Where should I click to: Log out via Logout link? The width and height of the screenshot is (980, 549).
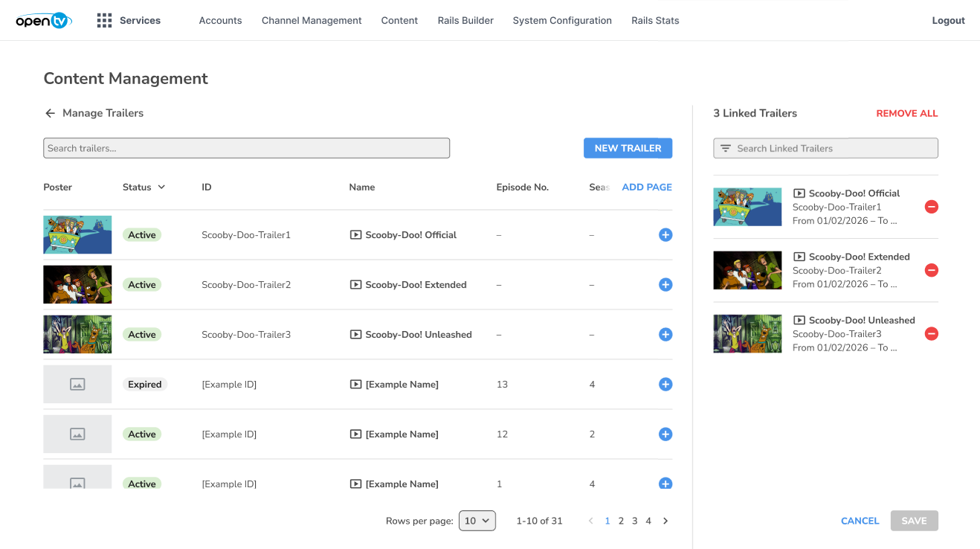pyautogui.click(x=949, y=21)
